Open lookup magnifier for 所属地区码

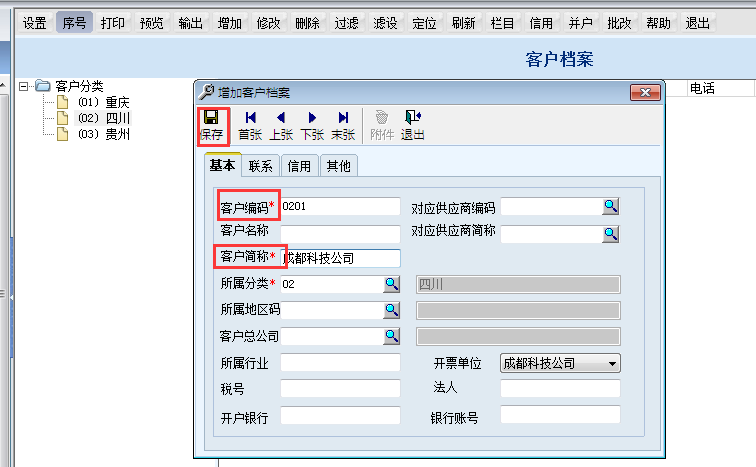click(x=392, y=310)
